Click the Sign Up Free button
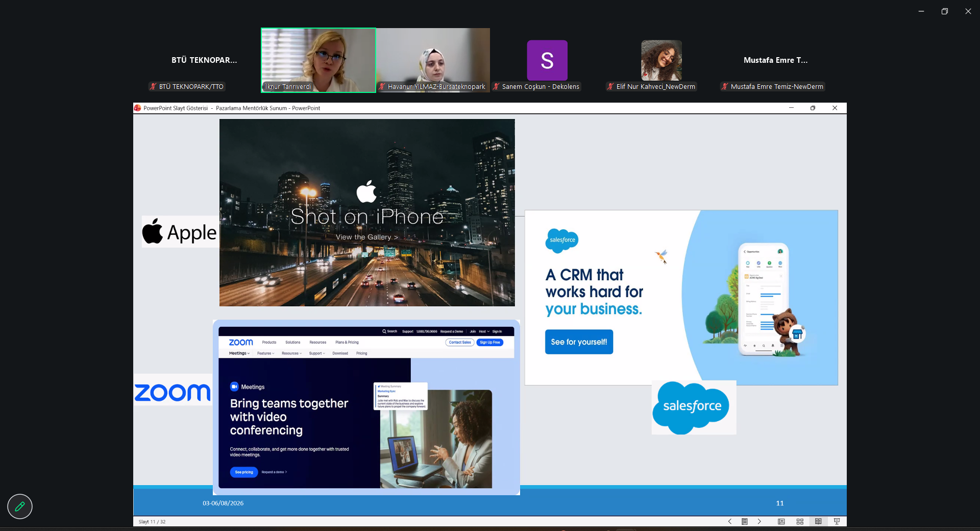Image resolution: width=980 pixels, height=531 pixels. click(490, 342)
